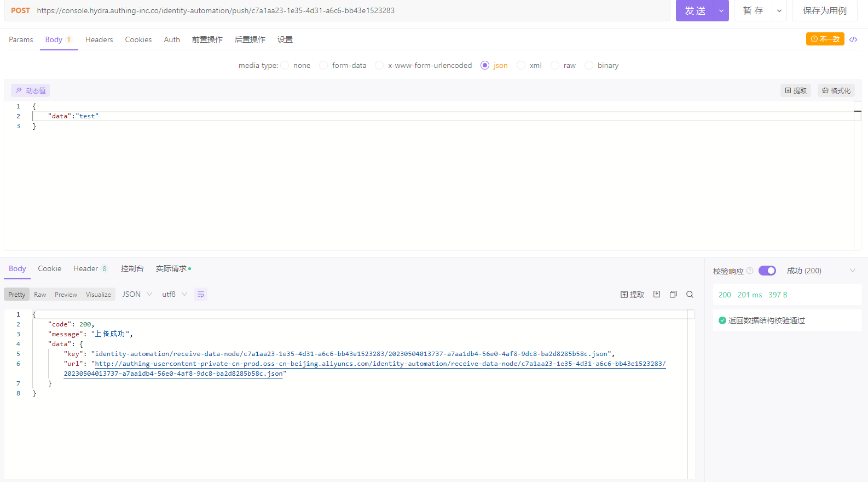
Task: Open search in response with magnifier icon
Action: pos(690,295)
